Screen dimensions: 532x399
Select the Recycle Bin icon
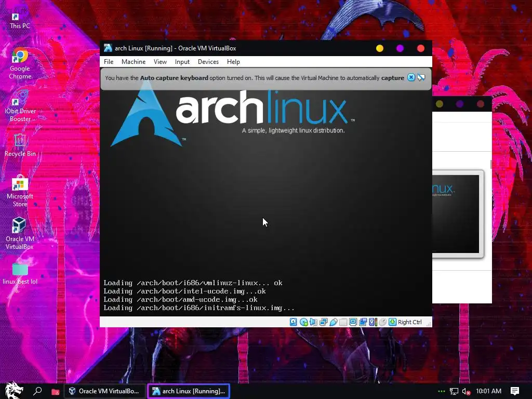tap(20, 145)
